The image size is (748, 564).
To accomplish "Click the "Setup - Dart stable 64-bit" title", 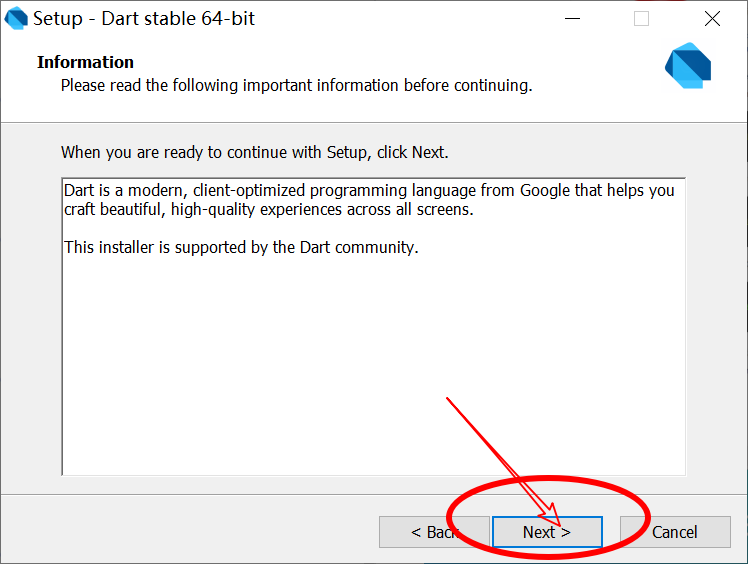I will pyautogui.click(x=144, y=19).
